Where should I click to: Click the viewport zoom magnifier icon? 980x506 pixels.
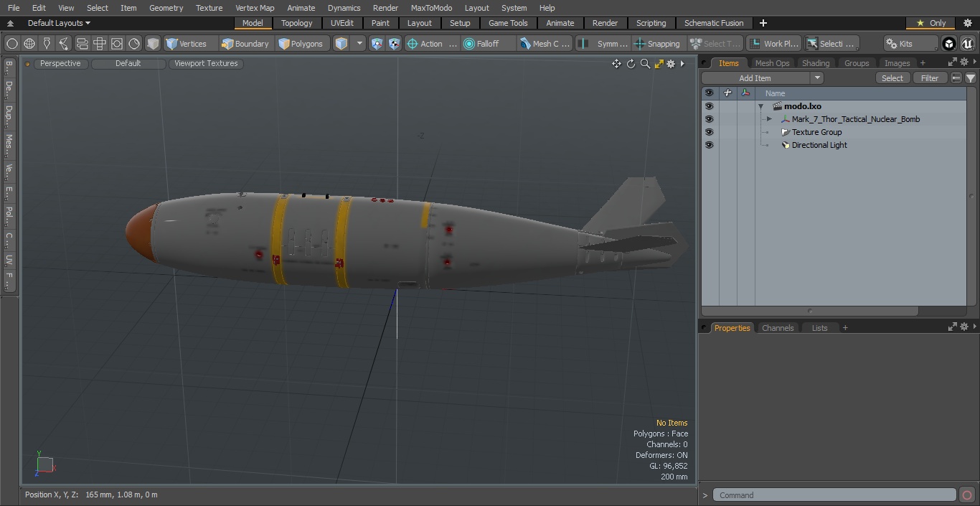[645, 64]
